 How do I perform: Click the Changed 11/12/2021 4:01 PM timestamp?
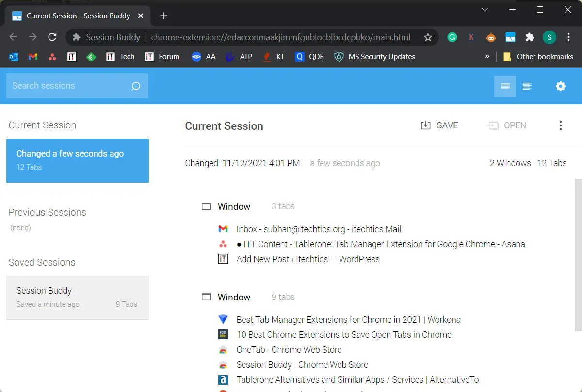242,163
